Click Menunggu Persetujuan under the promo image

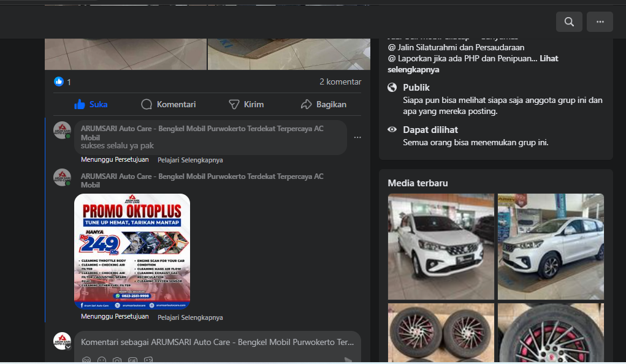[x=115, y=316]
